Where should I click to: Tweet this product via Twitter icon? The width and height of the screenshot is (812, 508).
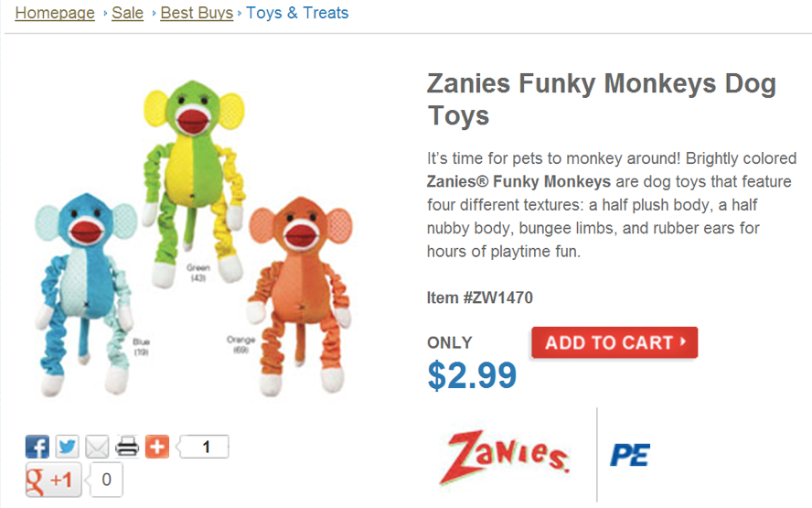pos(68,447)
